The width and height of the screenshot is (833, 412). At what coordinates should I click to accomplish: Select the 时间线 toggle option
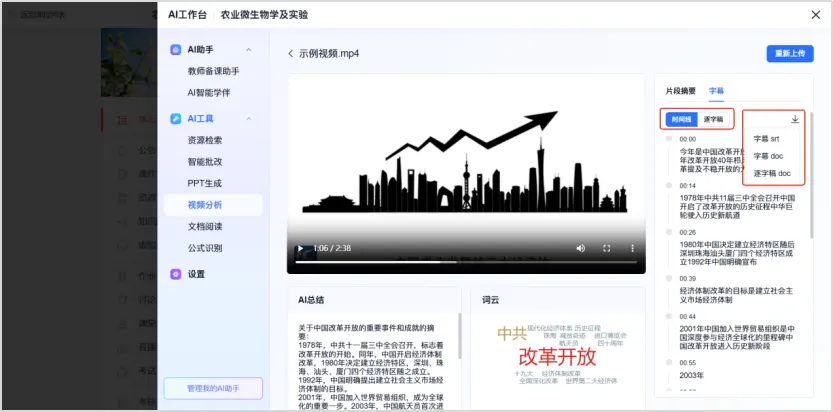pyautogui.click(x=681, y=119)
